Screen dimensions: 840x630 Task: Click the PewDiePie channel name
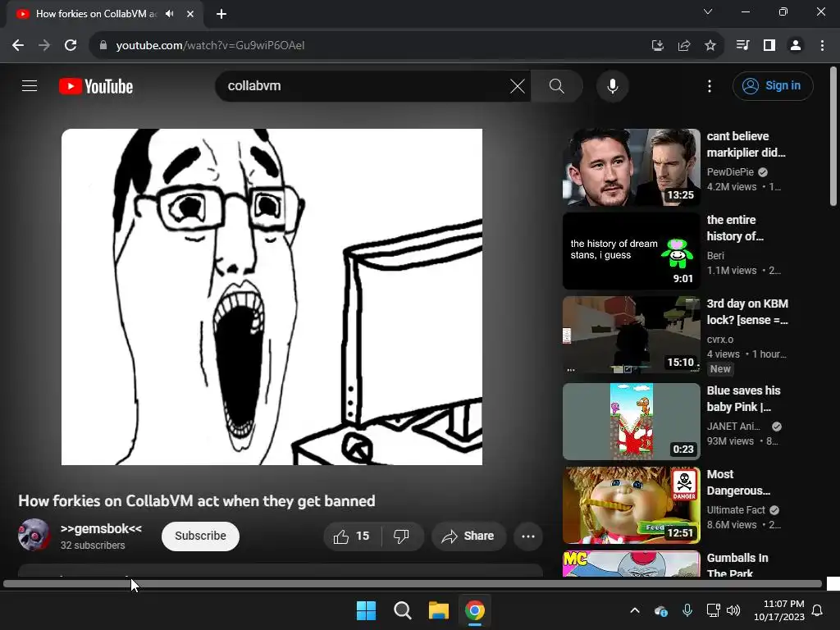(729, 172)
